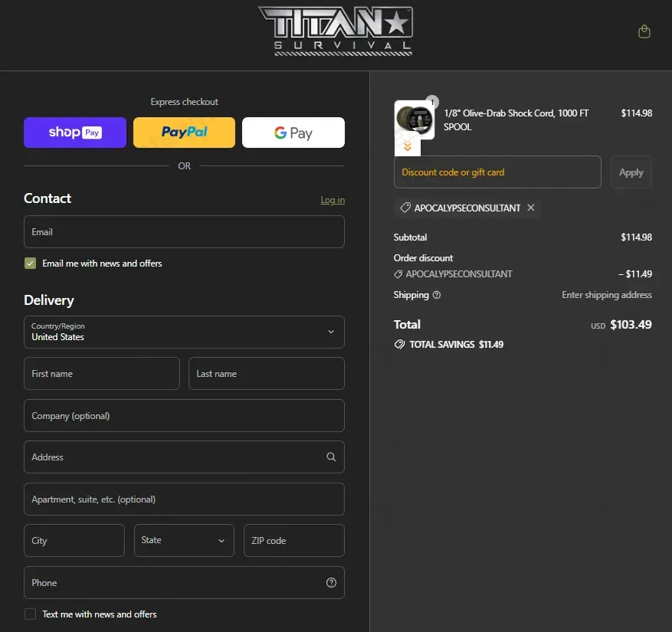Click the Total Savings tag icon
The width and height of the screenshot is (672, 632).
(399, 345)
